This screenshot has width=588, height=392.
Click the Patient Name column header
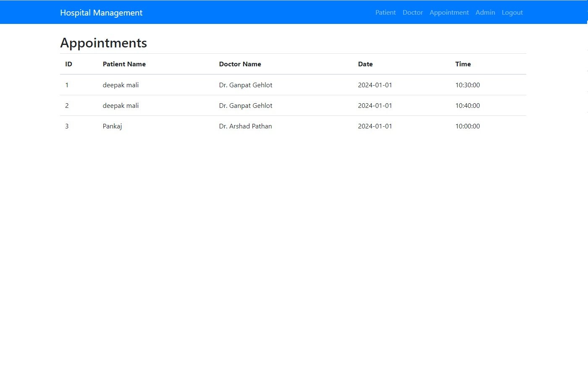click(x=124, y=64)
